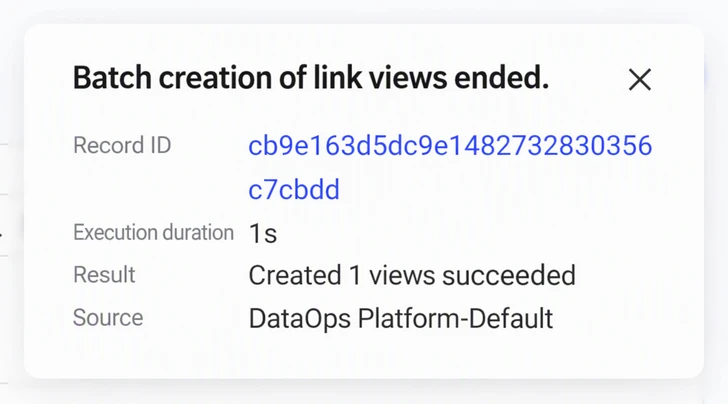Select the DataOps Platform-Default source value

click(401, 319)
